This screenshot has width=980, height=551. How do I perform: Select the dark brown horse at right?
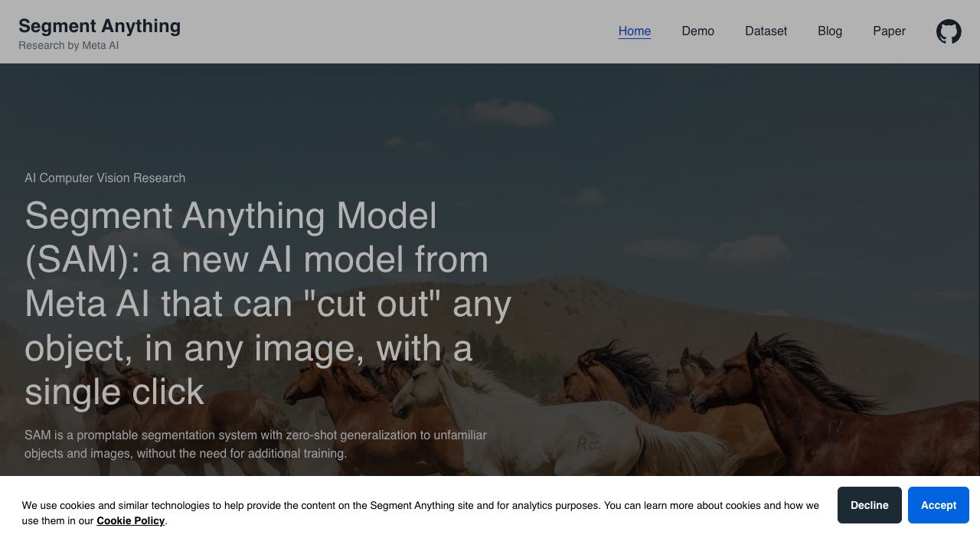tap(827, 413)
